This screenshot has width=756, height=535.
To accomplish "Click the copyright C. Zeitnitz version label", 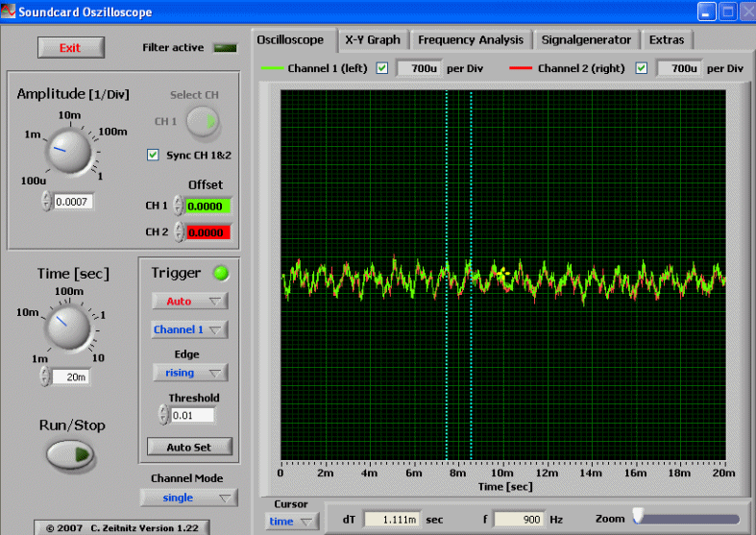I will pyautogui.click(x=122, y=527).
